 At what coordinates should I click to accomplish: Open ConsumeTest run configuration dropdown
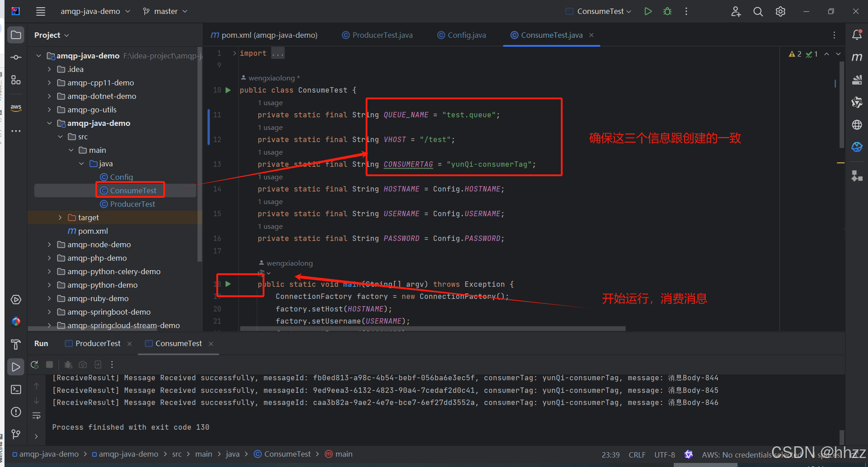coord(599,11)
